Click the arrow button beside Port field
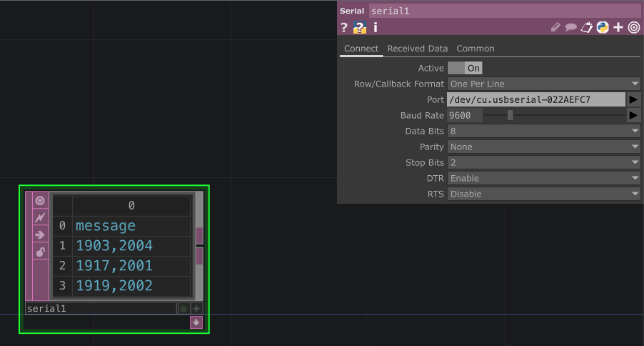The image size is (644, 346). point(633,99)
